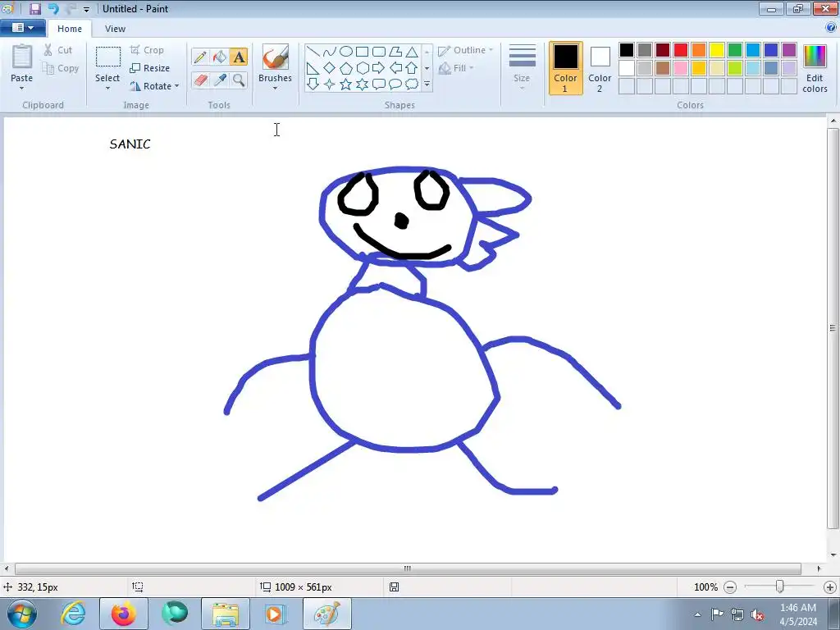Viewport: 840px width, 630px height.
Task: Open the Size dropdown
Action: click(x=522, y=67)
